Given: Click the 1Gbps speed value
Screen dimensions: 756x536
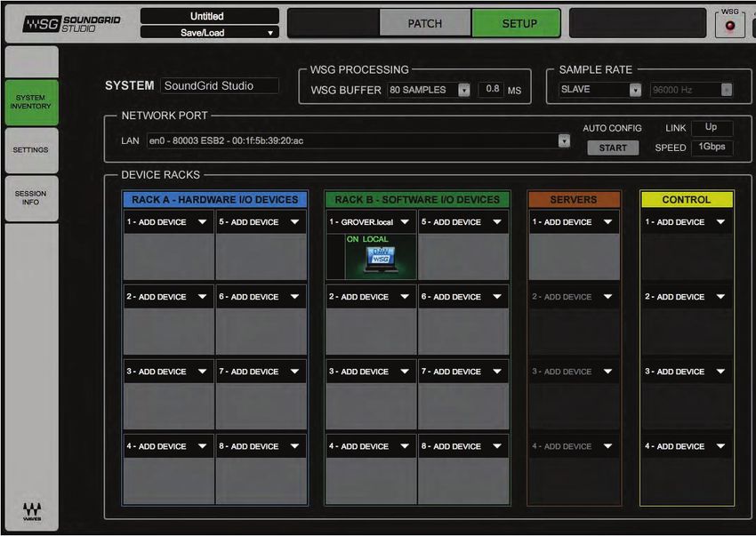Looking at the screenshot, I should (x=712, y=147).
